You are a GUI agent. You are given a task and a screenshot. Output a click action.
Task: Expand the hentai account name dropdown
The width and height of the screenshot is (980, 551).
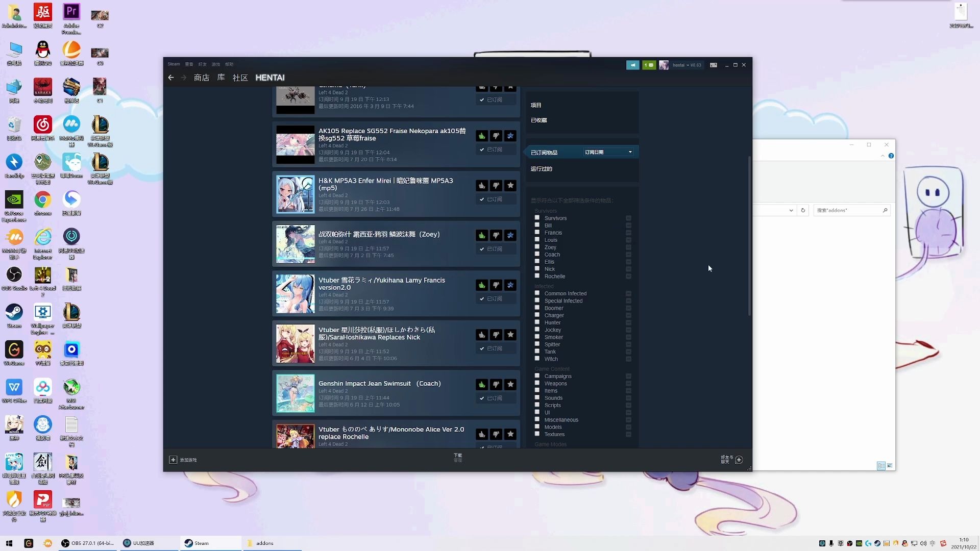point(681,65)
